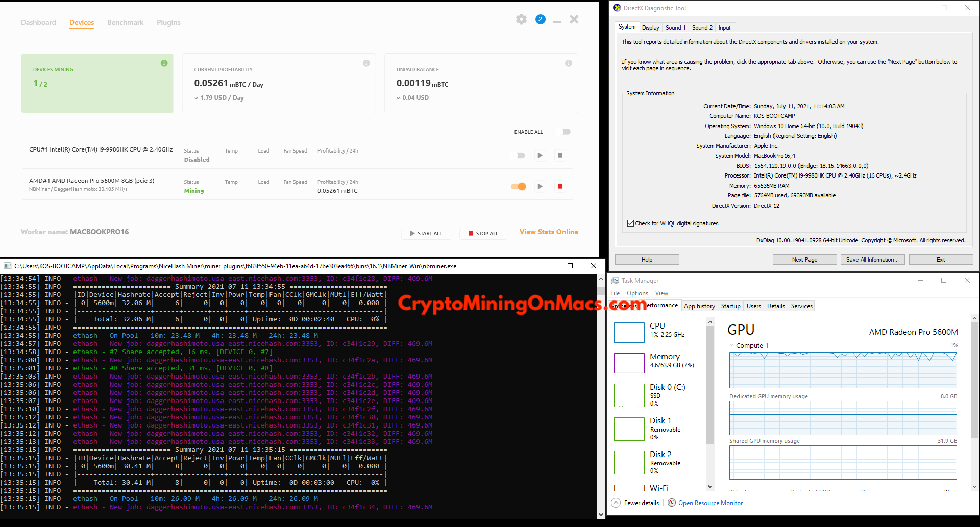
Task: Open Task Manager Options menu
Action: pyautogui.click(x=638, y=293)
